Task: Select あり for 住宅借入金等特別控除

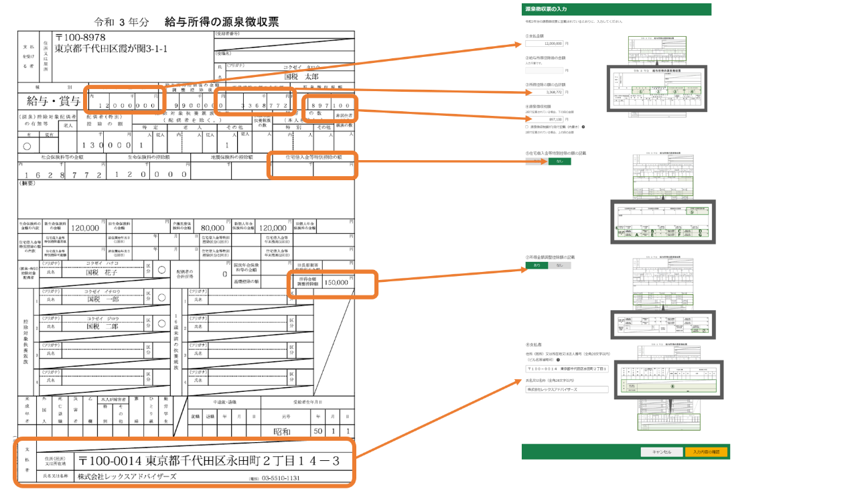Action: pyautogui.click(x=536, y=161)
